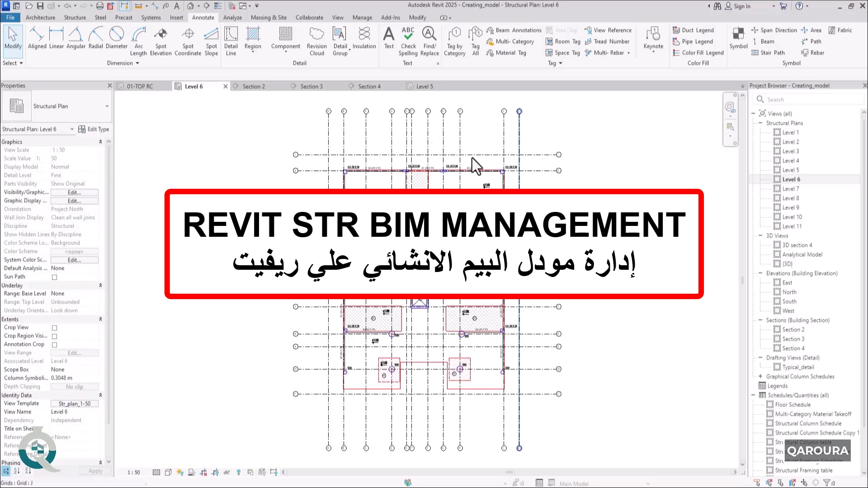The height and width of the screenshot is (488, 868).
Task: Select the Tag All tool
Action: point(475,41)
